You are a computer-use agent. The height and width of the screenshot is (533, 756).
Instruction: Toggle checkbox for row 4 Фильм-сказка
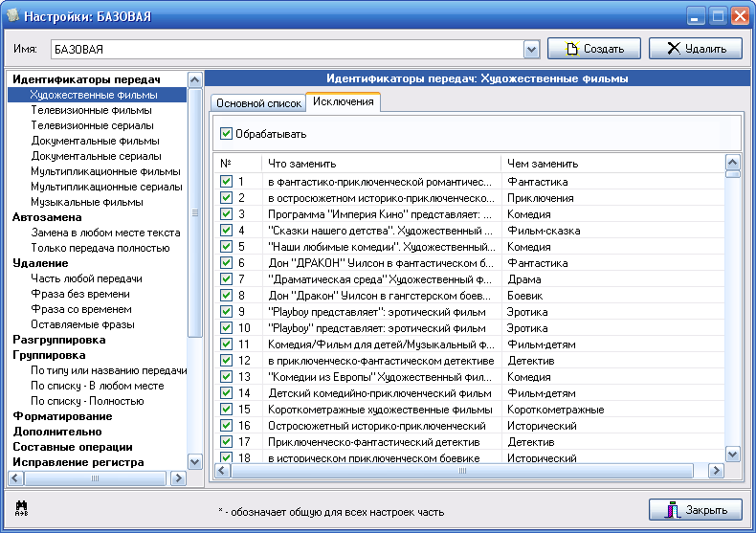(x=226, y=231)
